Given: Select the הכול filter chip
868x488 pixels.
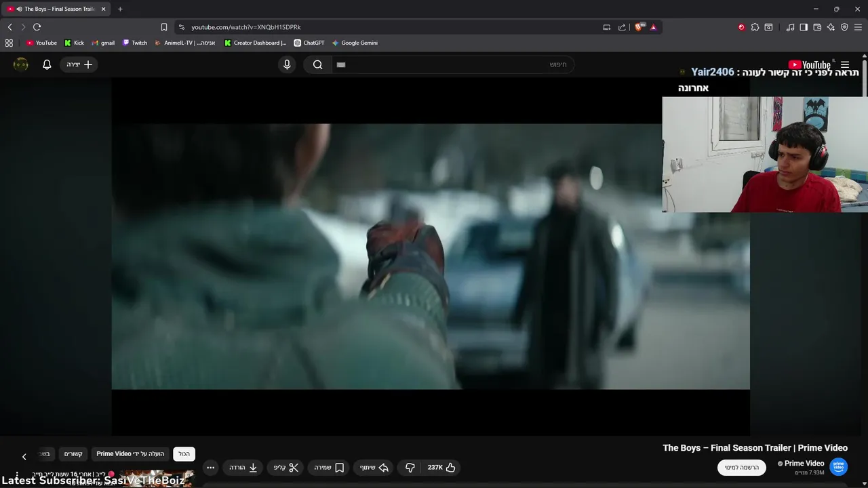Looking at the screenshot, I should 184,454.
